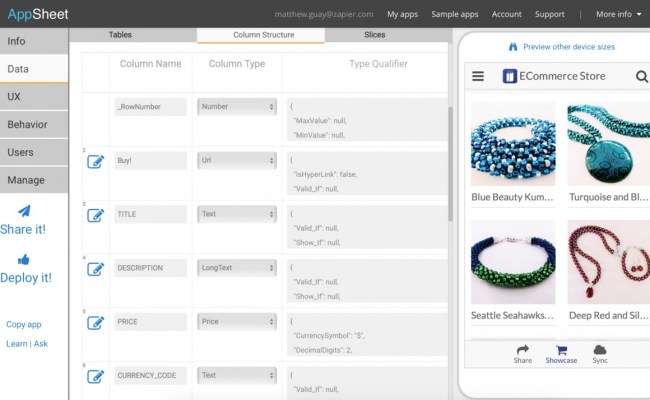Viewport: 650px width, 400px height.
Task: Expand the More info menu
Action: 618,14
